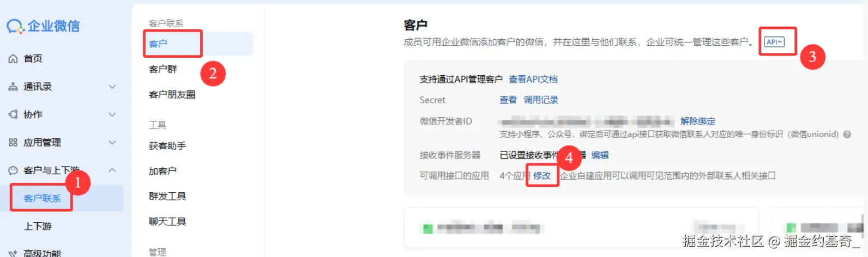Expand the 通讯录 chevron

click(112, 87)
